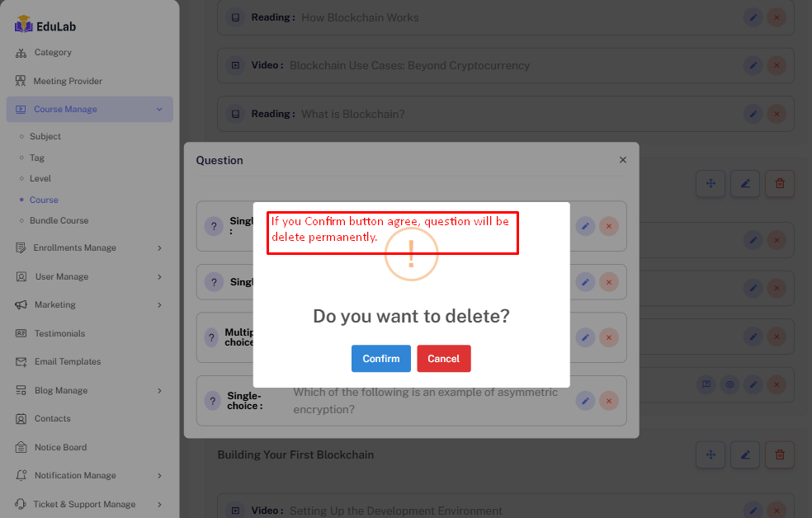Open Bundle Course in sidebar

[59, 221]
